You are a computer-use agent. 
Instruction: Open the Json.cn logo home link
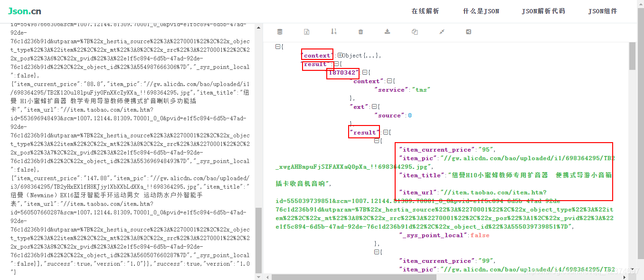(x=25, y=11)
